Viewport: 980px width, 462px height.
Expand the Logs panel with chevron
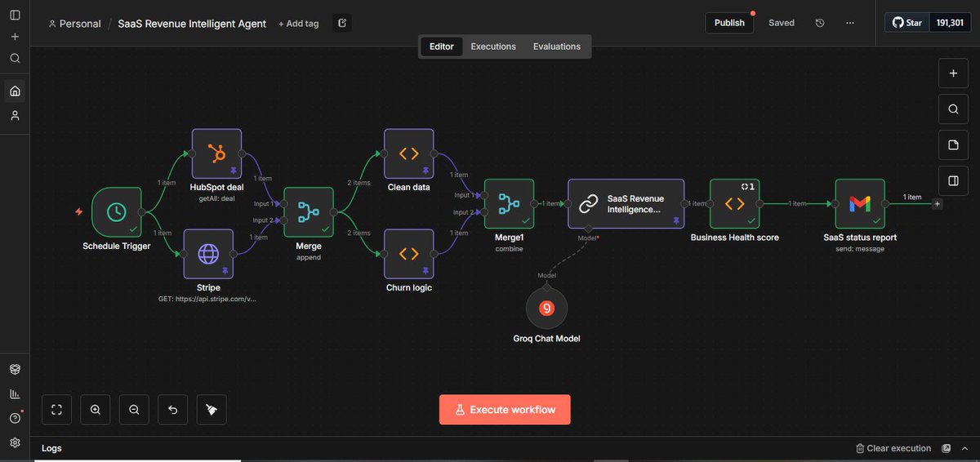[964, 448]
